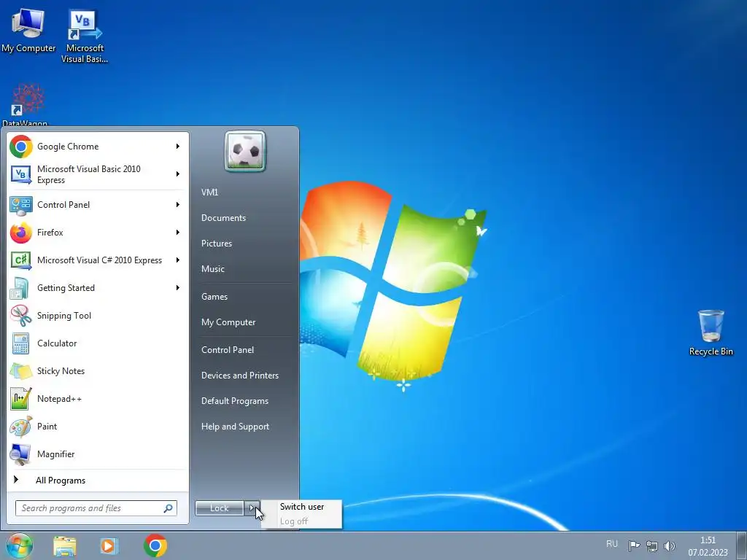Click Show desktop strip at the taskbar's end
This screenshot has width=747, height=560.
click(x=742, y=545)
